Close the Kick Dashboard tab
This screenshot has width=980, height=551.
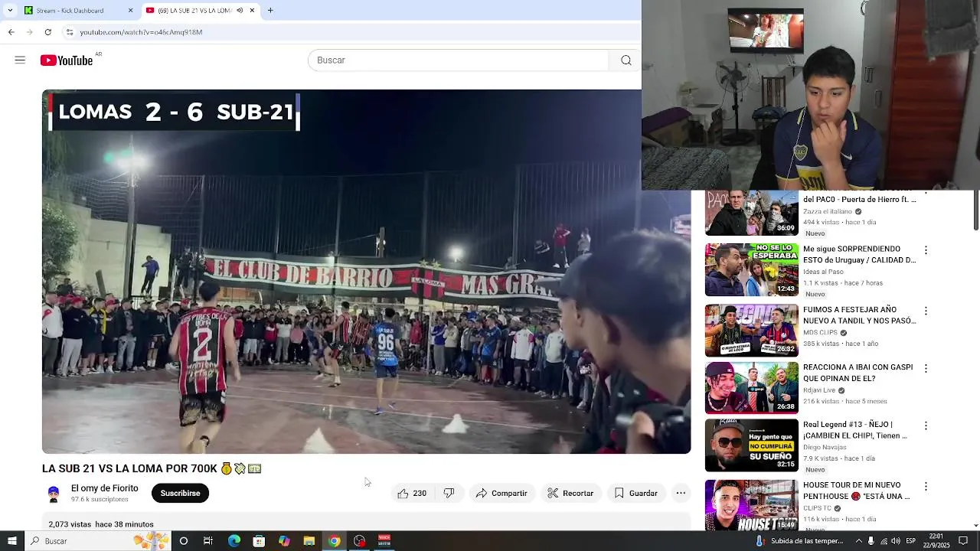point(130,11)
